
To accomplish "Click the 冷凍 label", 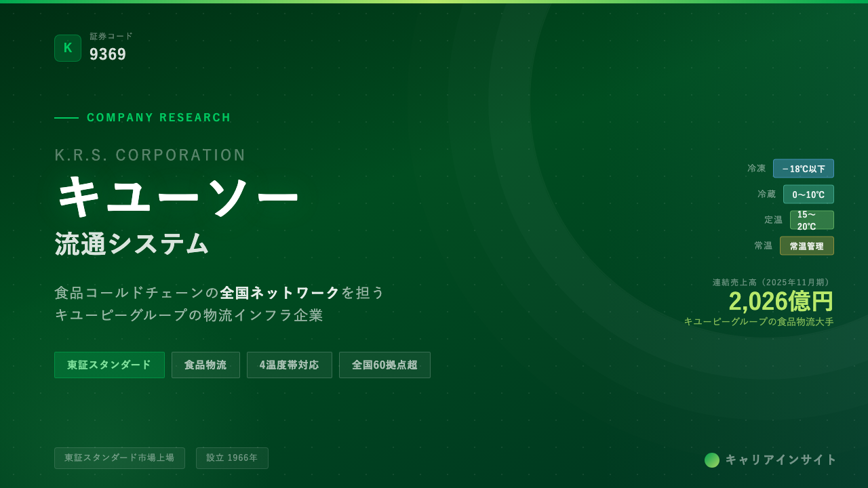I will 757,168.
